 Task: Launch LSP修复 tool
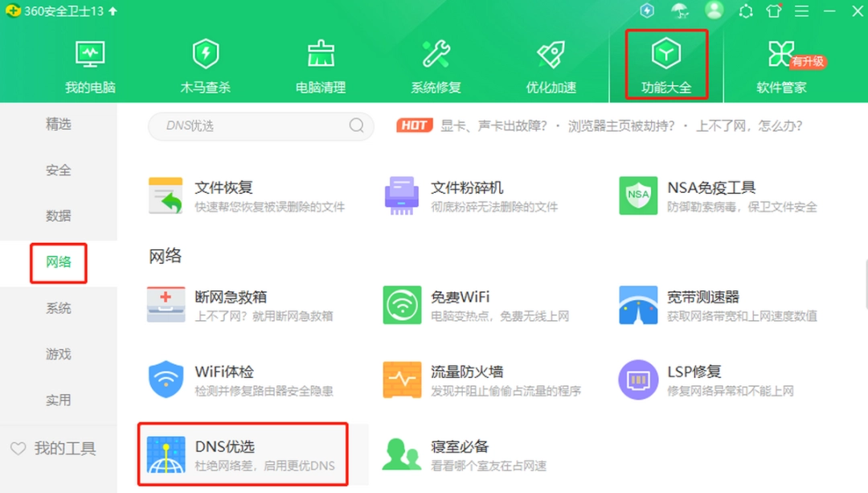(x=706, y=380)
